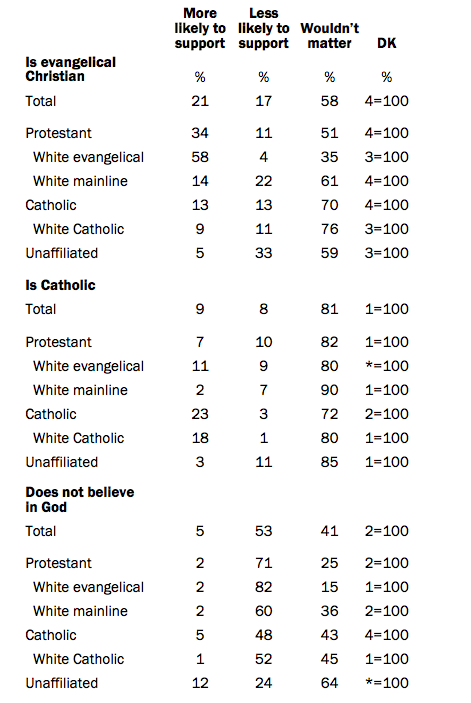Click the 23 value in the Catholic row
This screenshot has width=471, height=703.
(200, 414)
